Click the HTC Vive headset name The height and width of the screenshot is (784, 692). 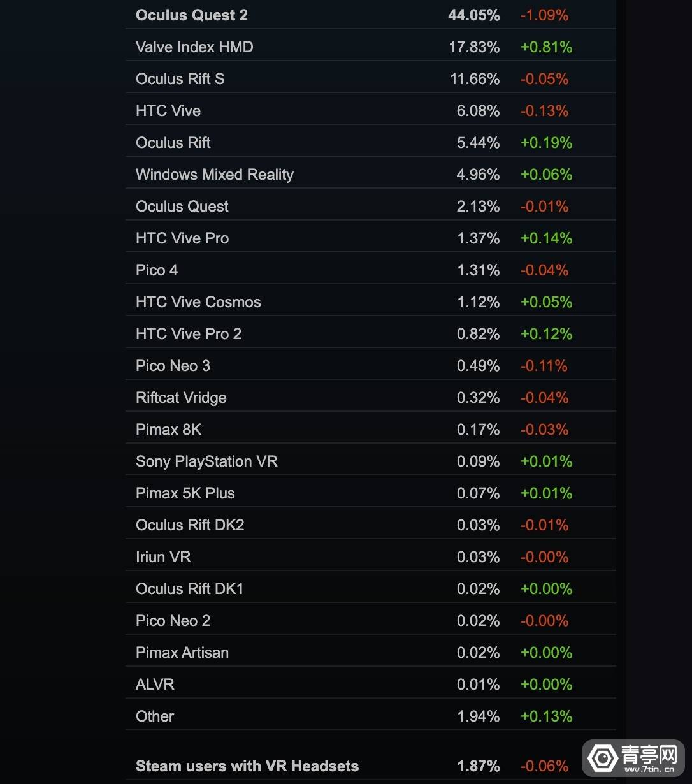pyautogui.click(x=168, y=111)
